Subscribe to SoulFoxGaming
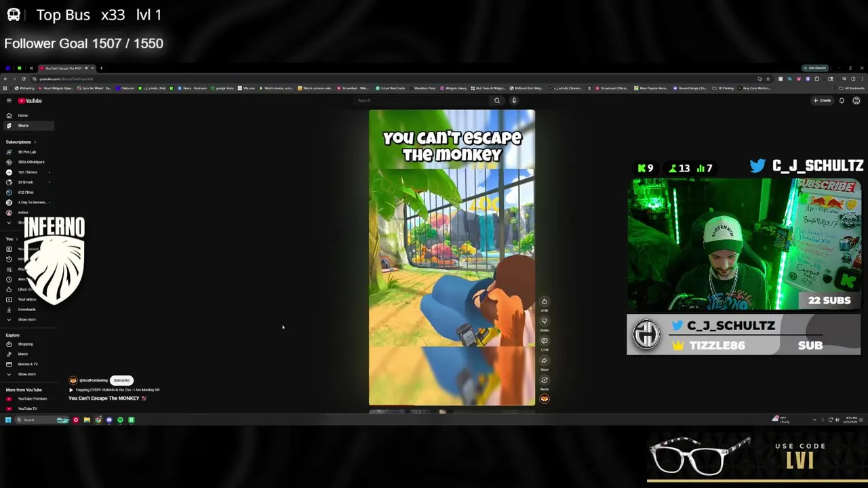 tap(121, 380)
